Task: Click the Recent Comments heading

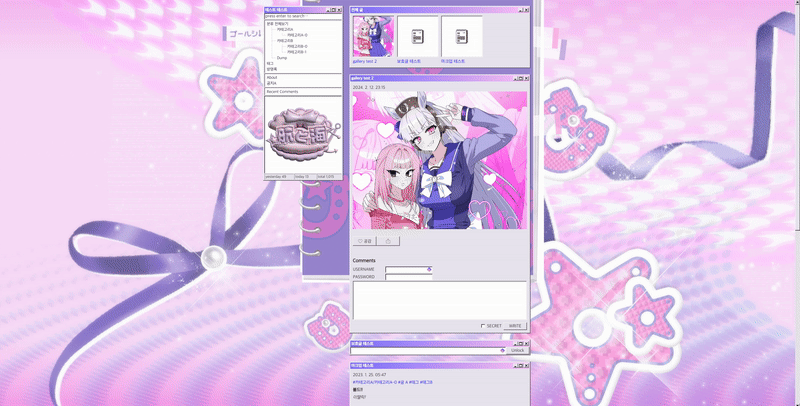Action: [282, 92]
